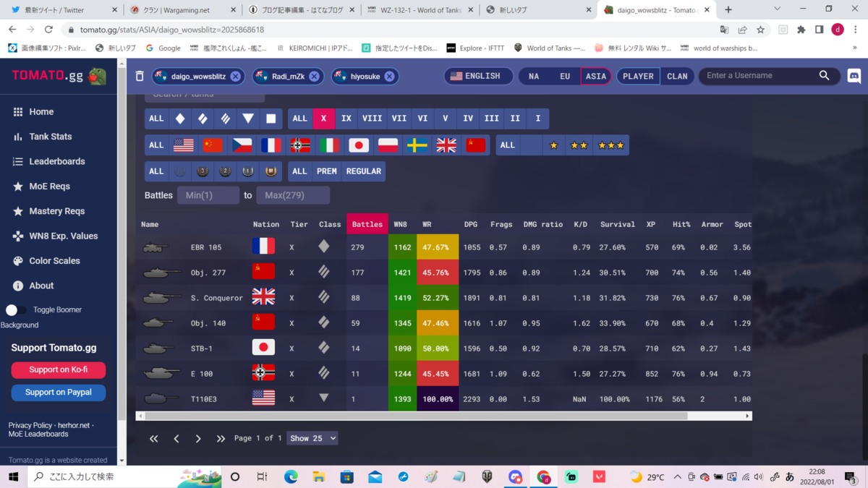Filter by two stars MoE
Image resolution: width=868 pixels, height=488 pixels.
coord(579,145)
